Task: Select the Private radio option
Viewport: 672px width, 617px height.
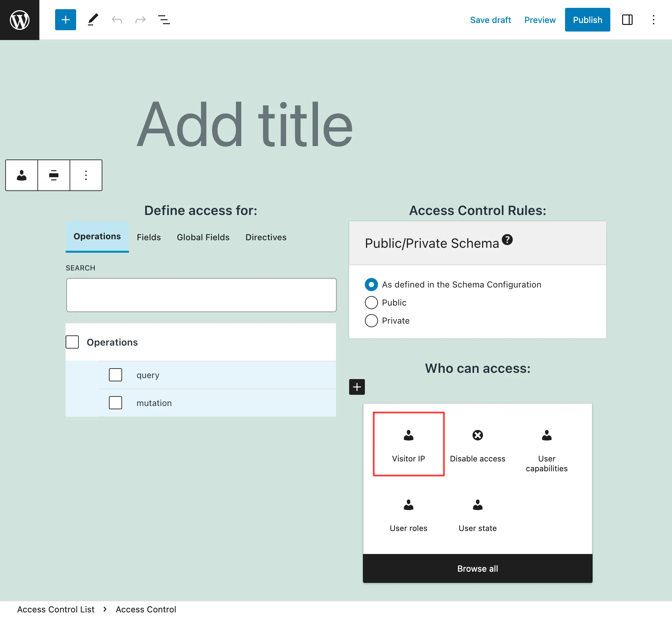Action: (371, 321)
